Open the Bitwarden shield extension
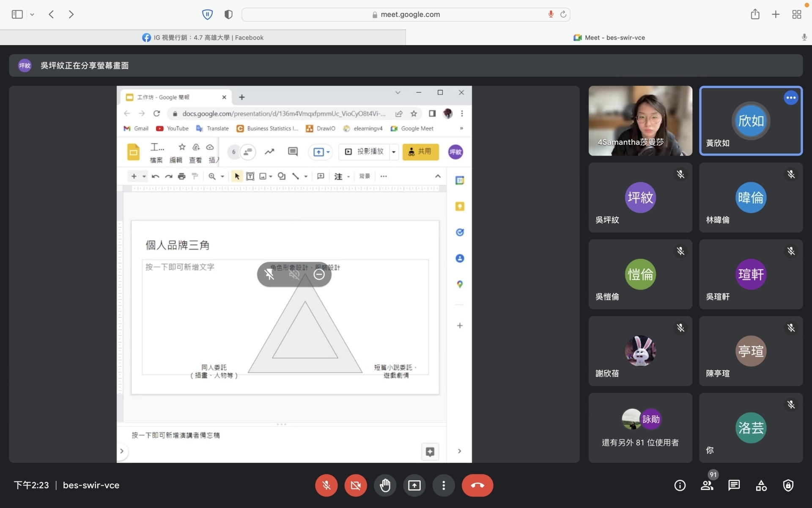This screenshot has width=812, height=508. tap(207, 14)
